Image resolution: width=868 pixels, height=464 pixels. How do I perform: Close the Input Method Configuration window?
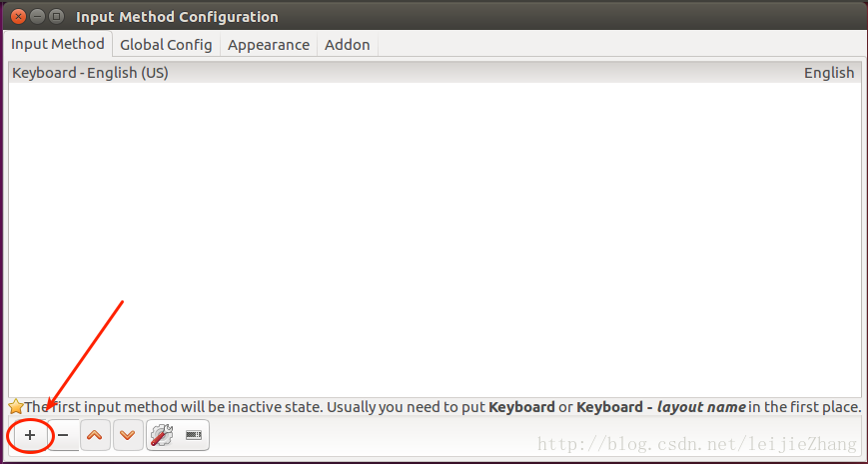[x=17, y=16]
